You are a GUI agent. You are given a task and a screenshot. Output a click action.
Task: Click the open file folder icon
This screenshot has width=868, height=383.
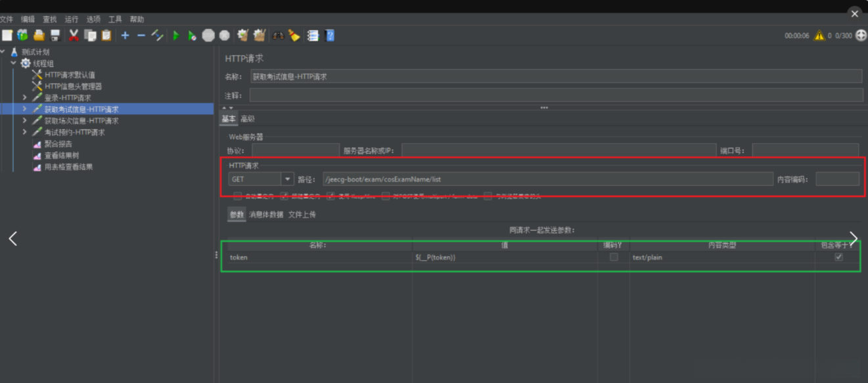point(39,35)
